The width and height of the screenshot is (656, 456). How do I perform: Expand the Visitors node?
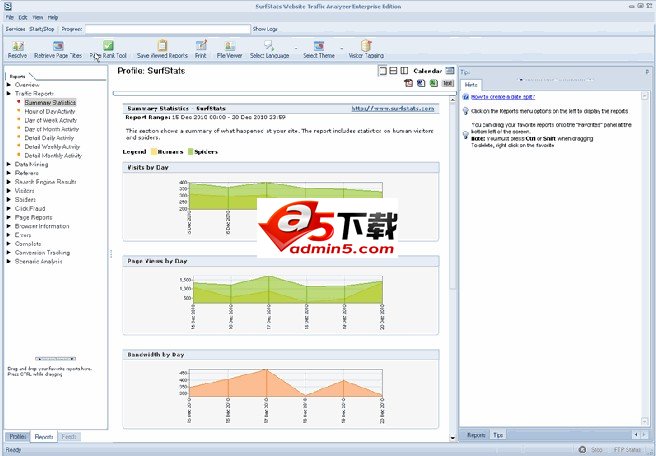coord(9,190)
